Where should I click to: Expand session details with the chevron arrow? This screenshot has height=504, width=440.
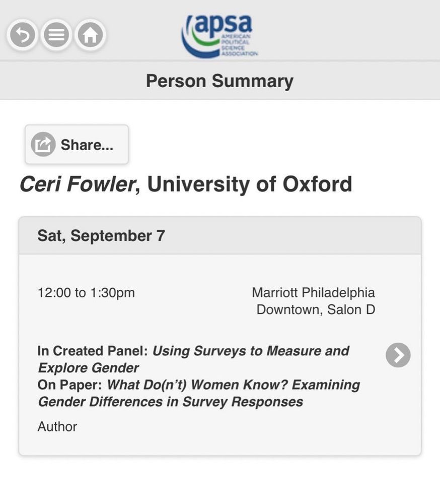click(x=398, y=355)
